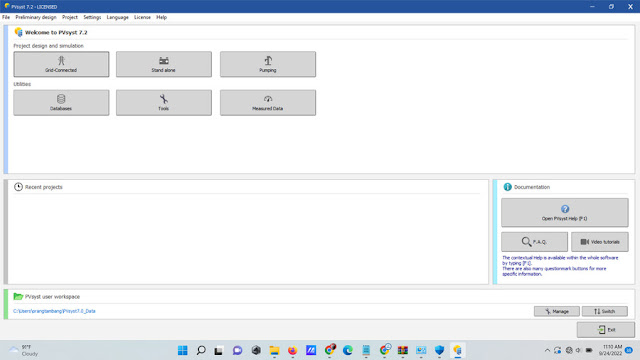Open the F.A.Q. documentation
640x360 pixels.
click(x=534, y=242)
